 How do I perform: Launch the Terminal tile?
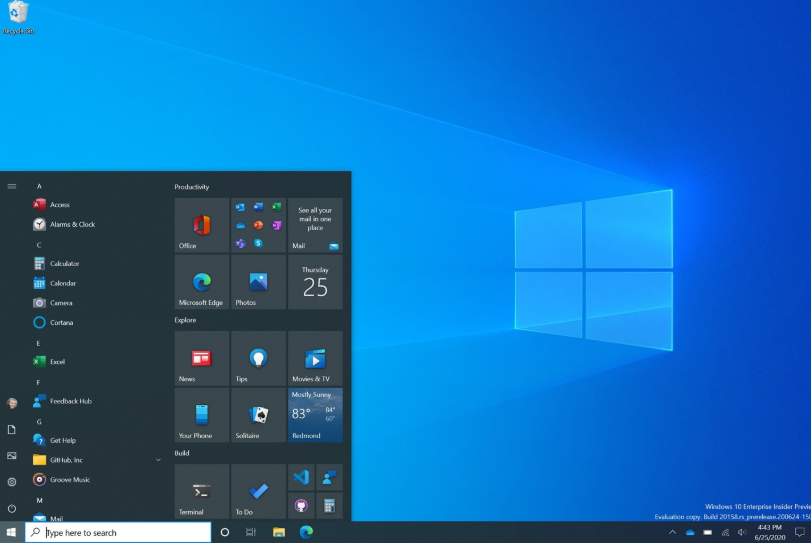(x=202, y=492)
